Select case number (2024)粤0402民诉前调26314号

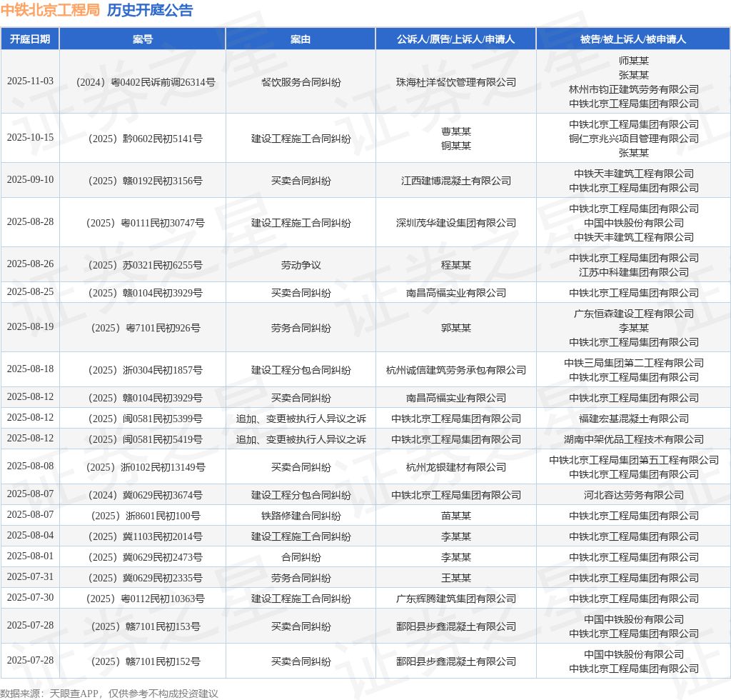tap(146, 83)
